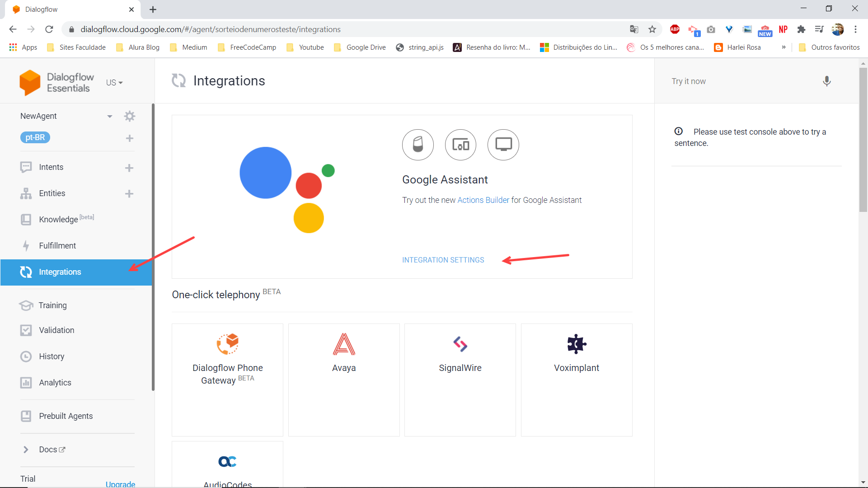Show more bookmarks with double chevron
868x488 pixels.
[784, 47]
